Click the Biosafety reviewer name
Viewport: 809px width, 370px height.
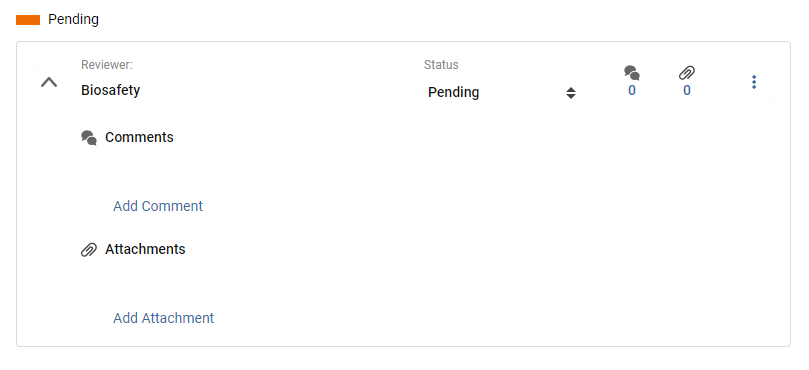tap(110, 90)
